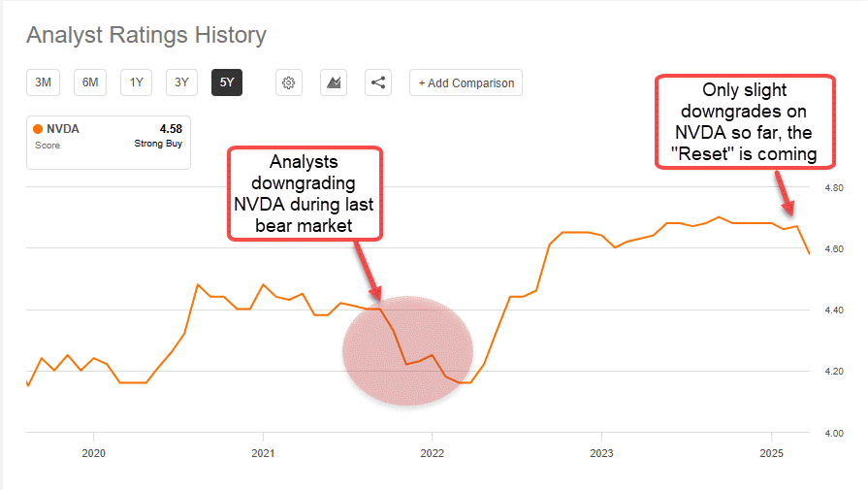The height and width of the screenshot is (490, 868).
Task: Switch to the 3Y range
Action: pos(181,83)
